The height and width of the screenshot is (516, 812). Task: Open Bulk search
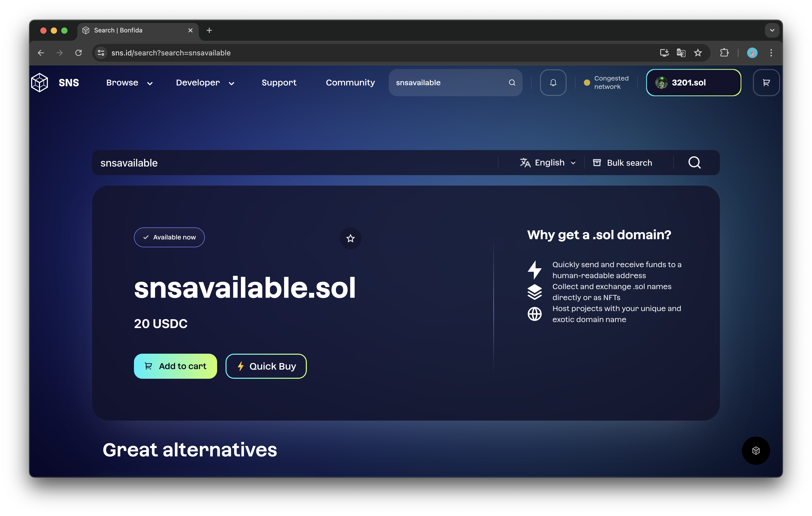(623, 163)
